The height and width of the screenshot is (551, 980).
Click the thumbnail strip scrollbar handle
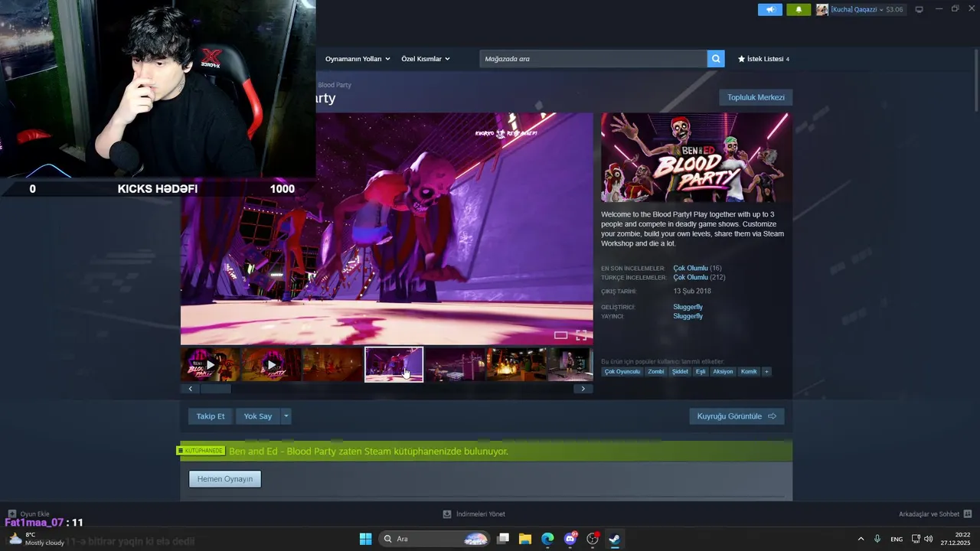coord(215,389)
